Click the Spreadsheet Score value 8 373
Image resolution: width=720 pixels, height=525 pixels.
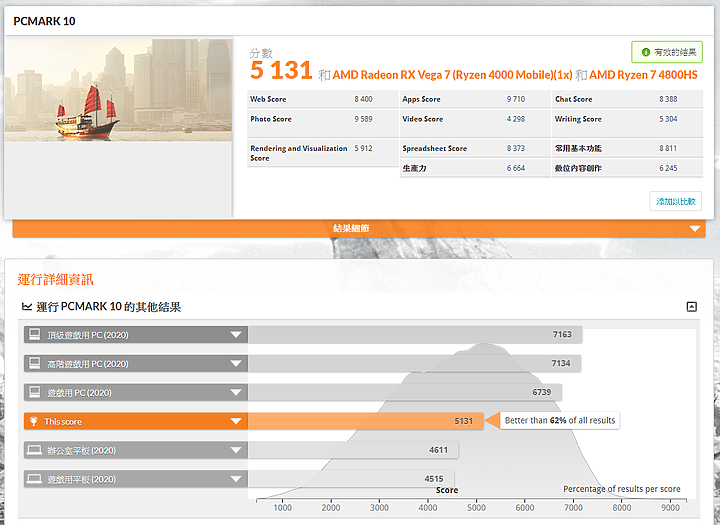point(516,148)
